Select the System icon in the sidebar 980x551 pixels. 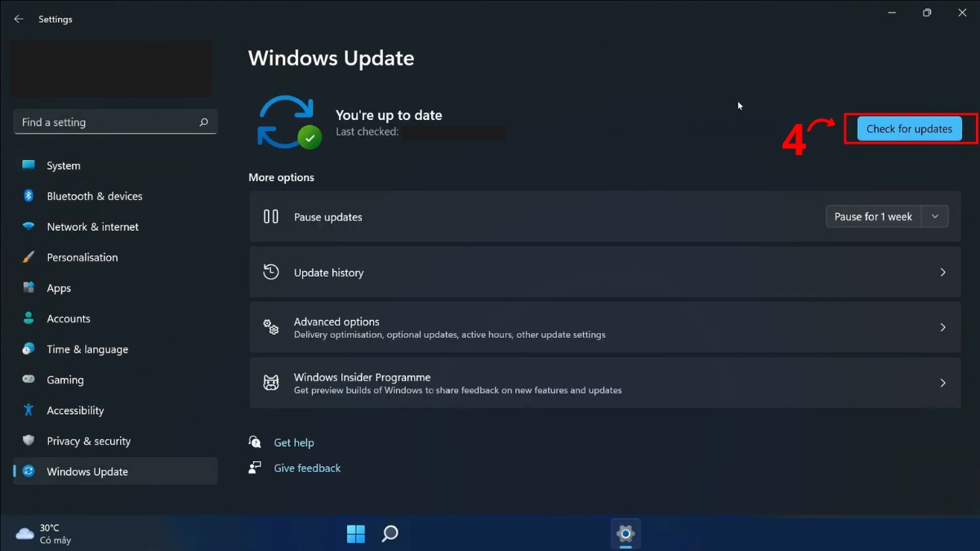[x=28, y=165]
